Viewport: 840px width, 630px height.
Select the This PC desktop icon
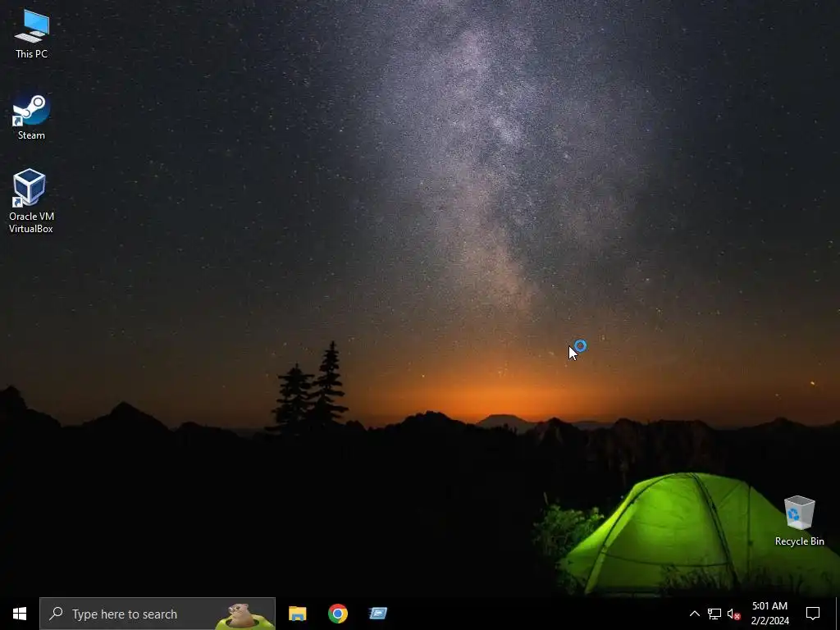tap(32, 34)
